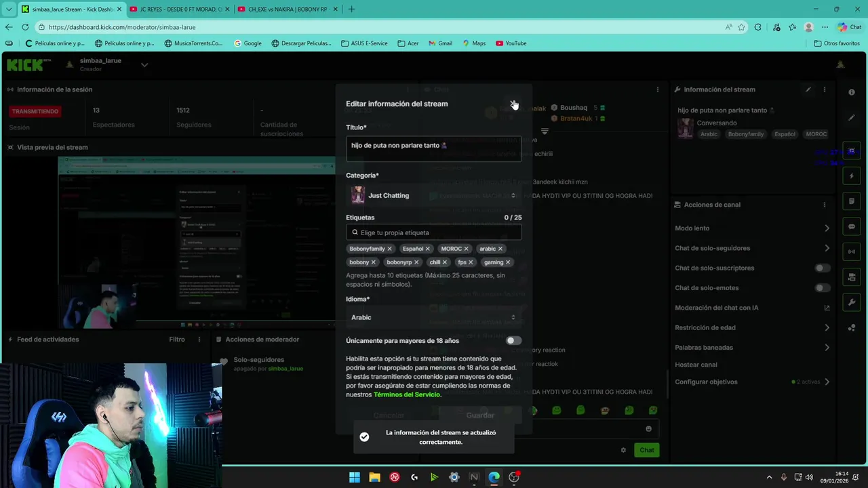
Task: Open the Categoría Just Chatting dropdown
Action: [x=434, y=195]
